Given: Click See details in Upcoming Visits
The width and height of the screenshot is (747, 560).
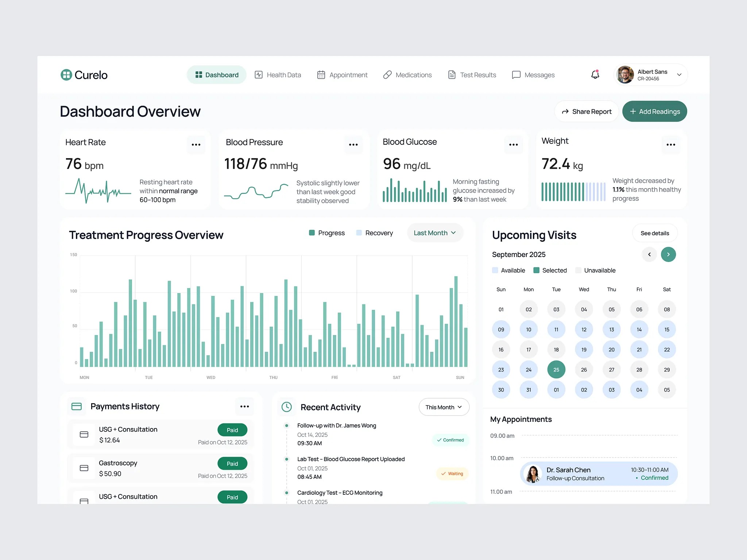Looking at the screenshot, I should click(655, 233).
